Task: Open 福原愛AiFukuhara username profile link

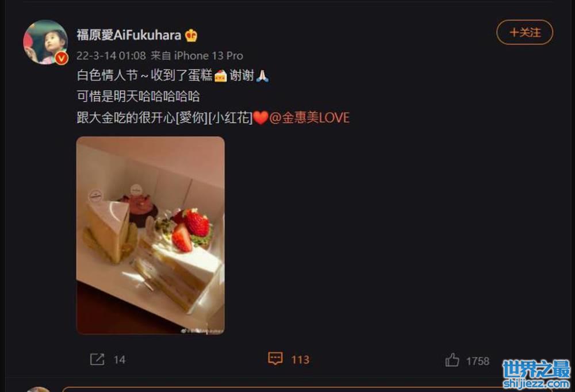Action: [x=129, y=35]
